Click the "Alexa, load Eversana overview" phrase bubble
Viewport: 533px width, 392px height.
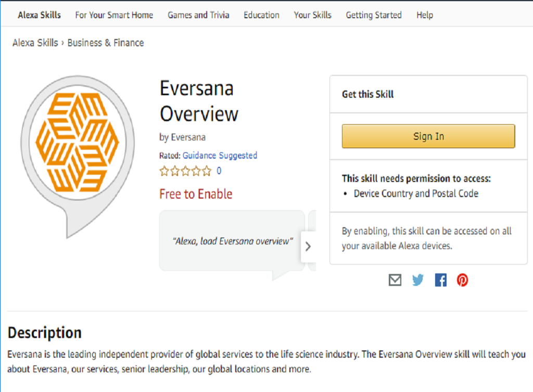tap(232, 241)
